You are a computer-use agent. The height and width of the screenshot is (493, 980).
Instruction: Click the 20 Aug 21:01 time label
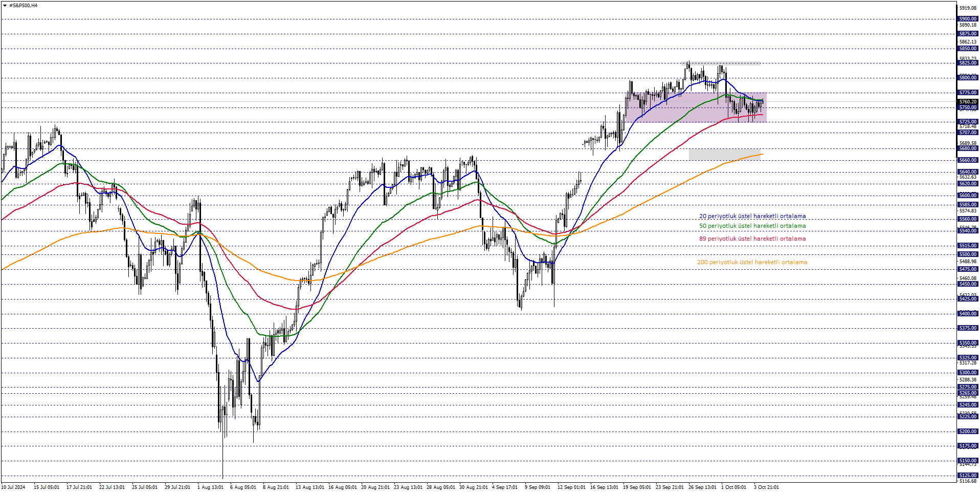[x=375, y=487]
